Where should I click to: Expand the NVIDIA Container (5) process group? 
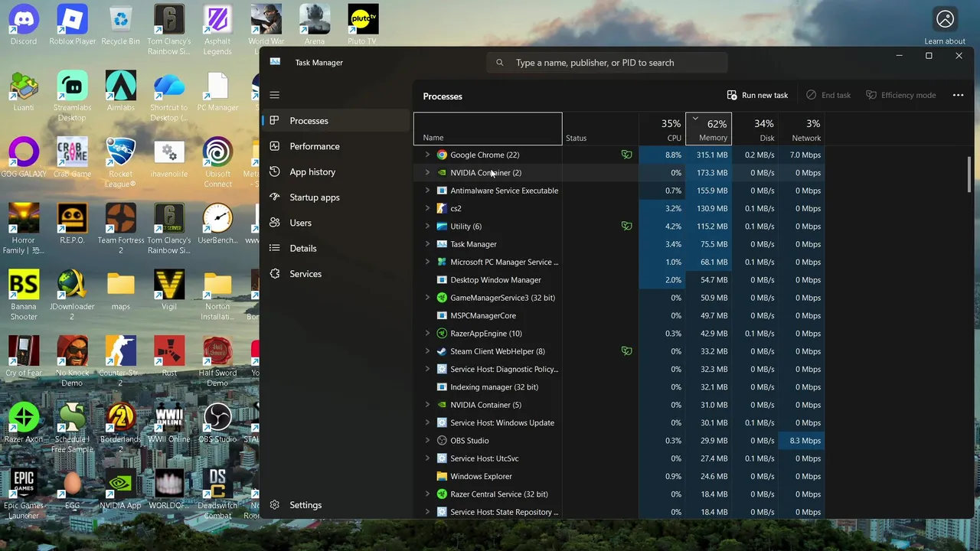pyautogui.click(x=427, y=405)
